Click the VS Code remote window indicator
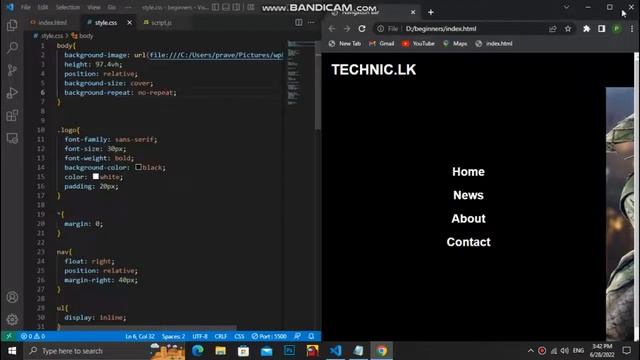This screenshot has height=360, width=640. tap(9, 336)
